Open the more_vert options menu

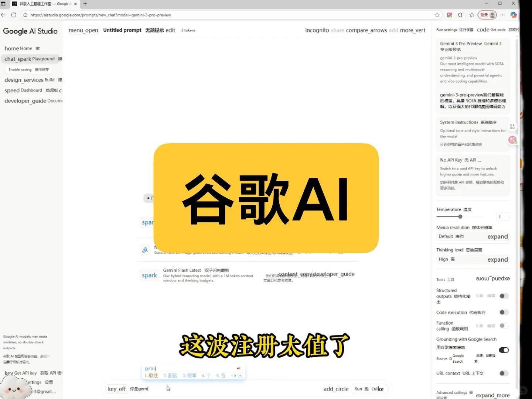[x=413, y=30]
